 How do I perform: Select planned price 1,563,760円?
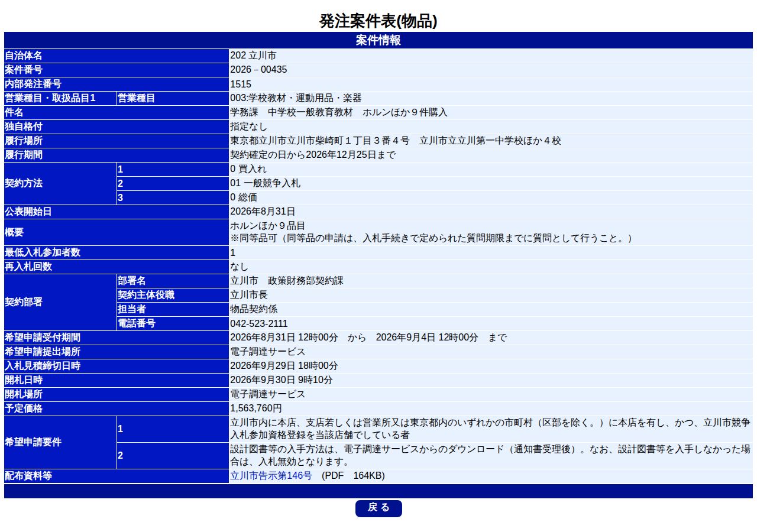click(x=256, y=408)
